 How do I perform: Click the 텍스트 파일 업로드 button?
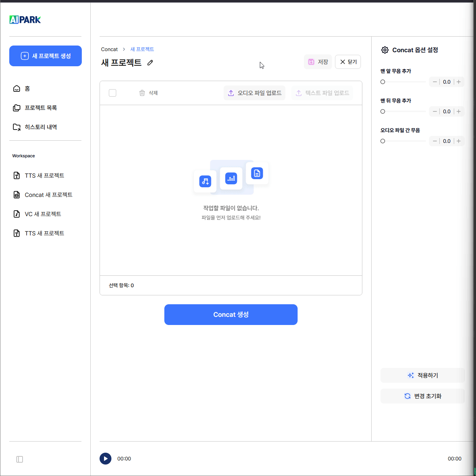(x=322, y=93)
